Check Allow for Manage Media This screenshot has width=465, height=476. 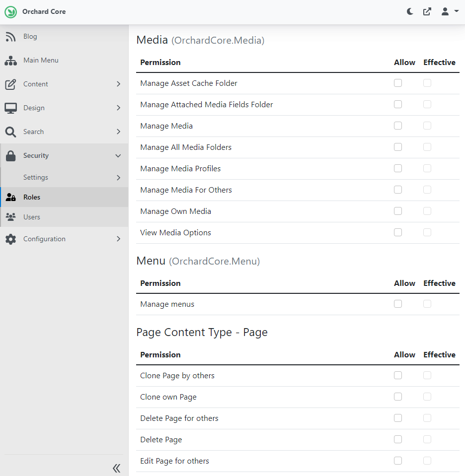(x=398, y=126)
